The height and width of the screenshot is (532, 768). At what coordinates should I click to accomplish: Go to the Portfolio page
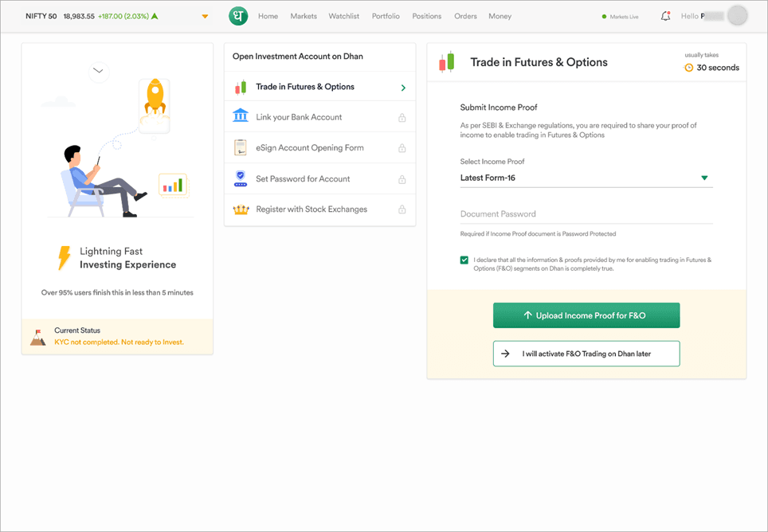pyautogui.click(x=386, y=16)
